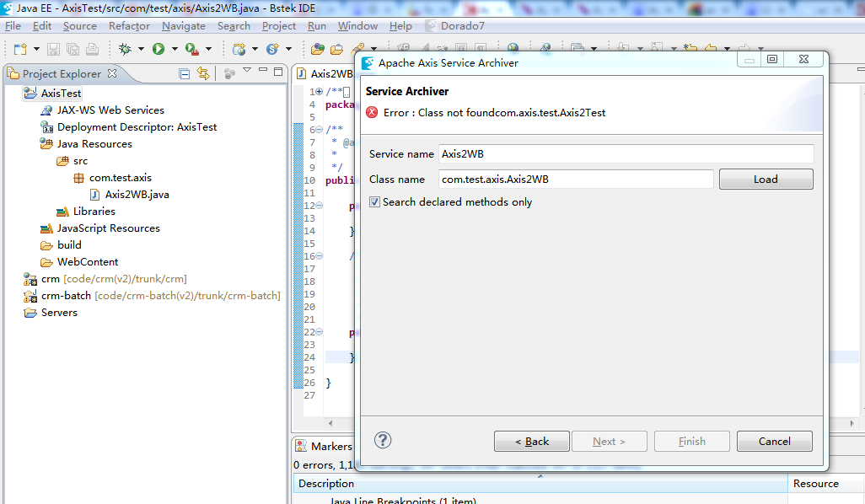Select the com.test.axis package

tap(121, 178)
